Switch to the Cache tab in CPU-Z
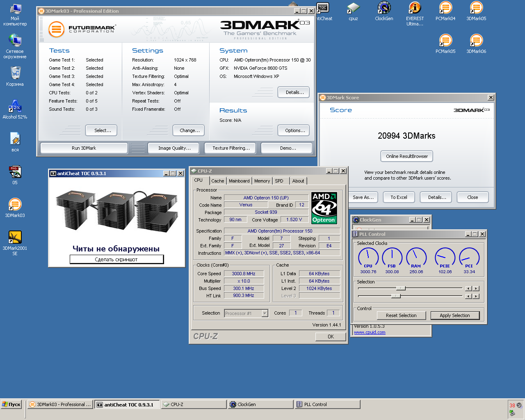The width and height of the screenshot is (525, 420). [x=218, y=181]
